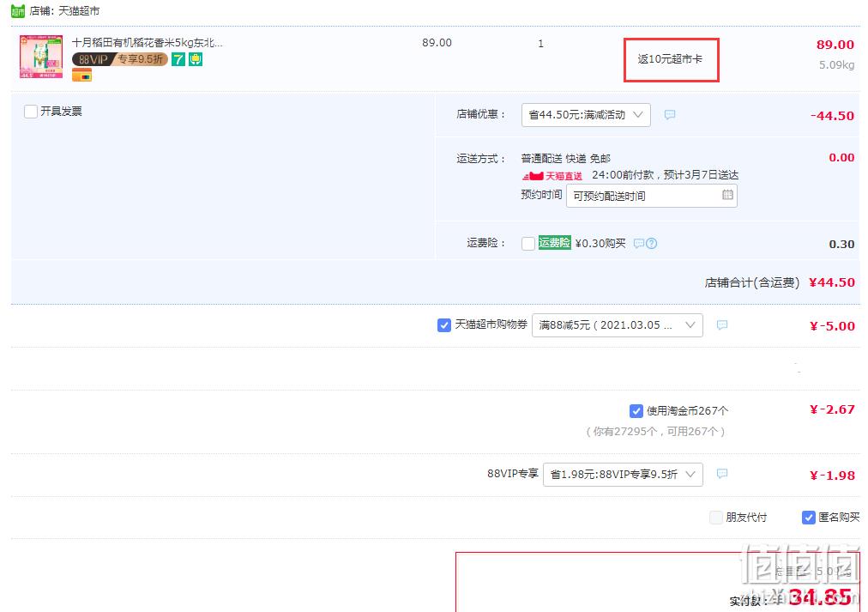Open product title 十月稻田有机稻花香米5kg东北

tap(148, 43)
